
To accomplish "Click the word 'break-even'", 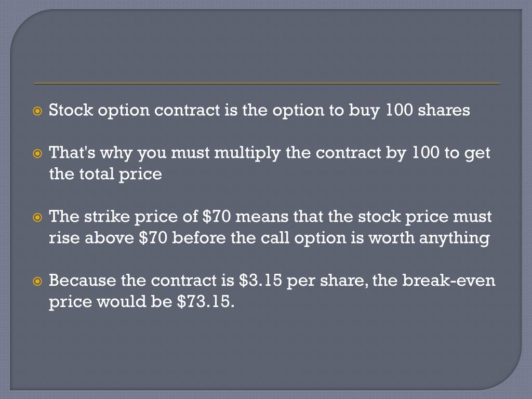I will click(x=449, y=280).
